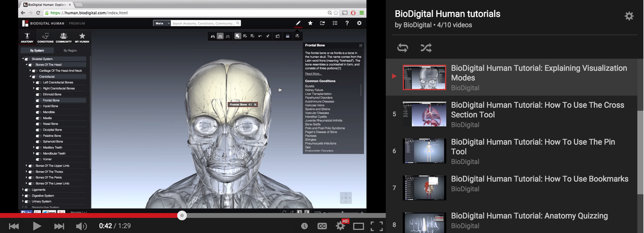This screenshot has width=644, height=233.
Task: Click the share icon in BioDigital header
Action: pos(323,23)
